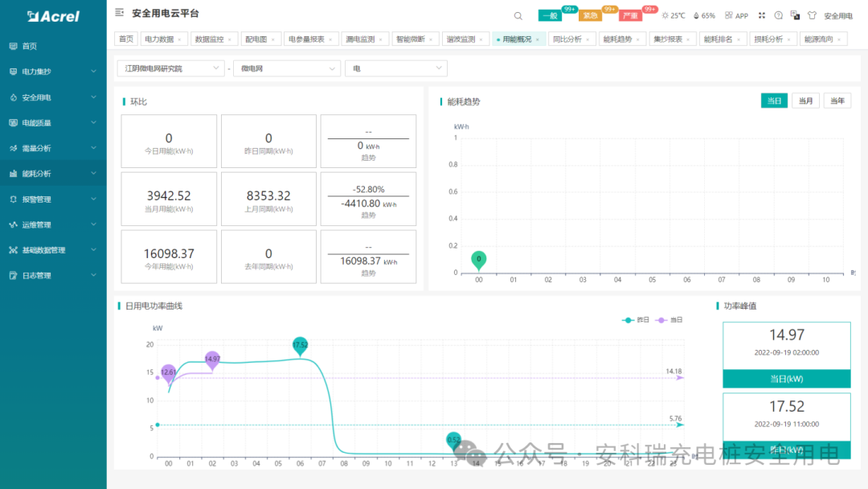Expand 报警管理 sidebar menu

(x=93, y=199)
